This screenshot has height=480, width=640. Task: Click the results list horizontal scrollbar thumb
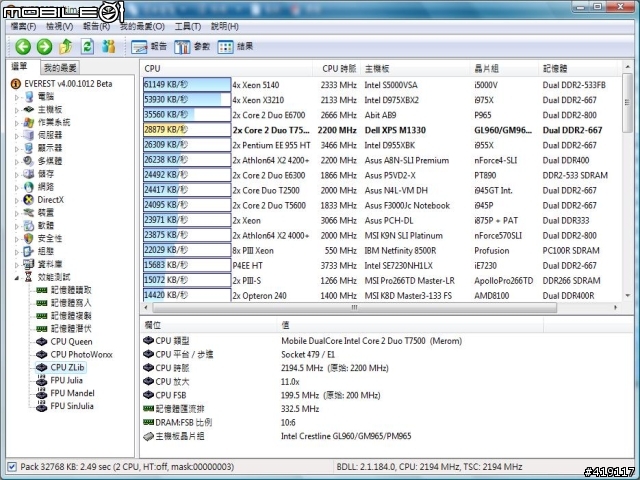pos(354,307)
